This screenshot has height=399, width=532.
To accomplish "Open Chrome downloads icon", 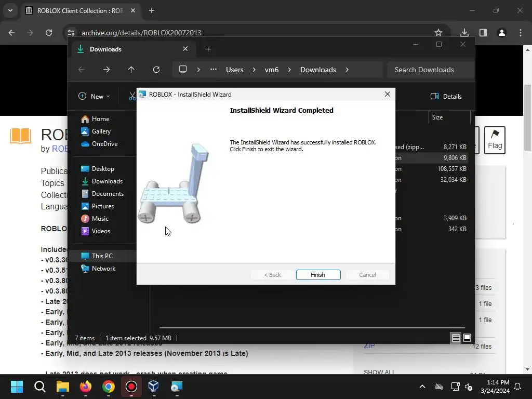I will tap(464, 33).
